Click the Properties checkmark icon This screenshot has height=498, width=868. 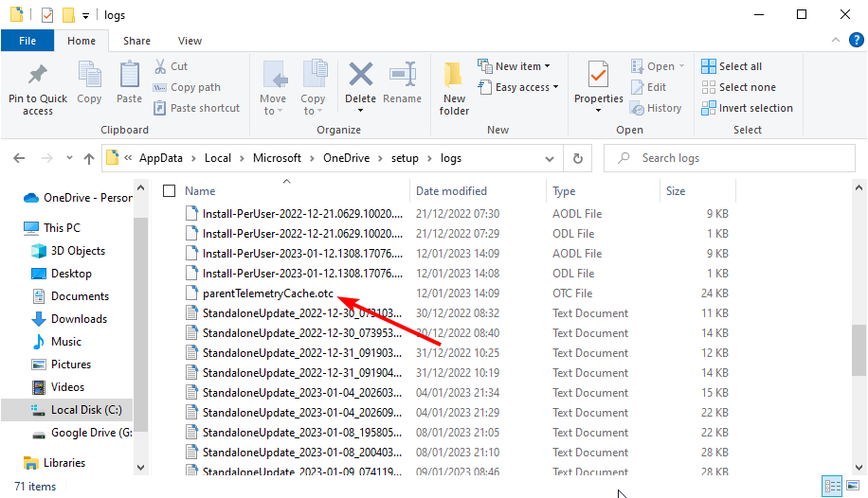coord(598,74)
